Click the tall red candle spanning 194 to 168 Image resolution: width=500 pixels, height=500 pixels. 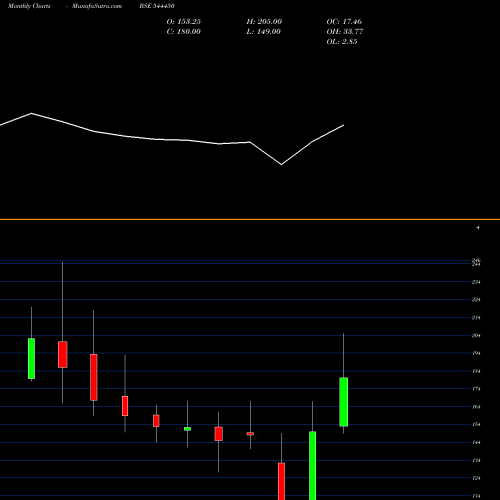pyautogui.click(x=94, y=377)
